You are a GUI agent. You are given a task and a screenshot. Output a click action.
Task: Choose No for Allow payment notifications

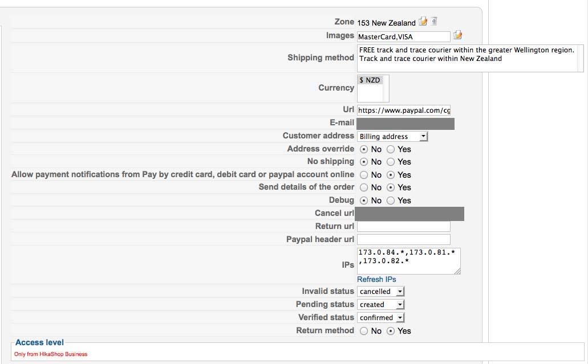364,175
